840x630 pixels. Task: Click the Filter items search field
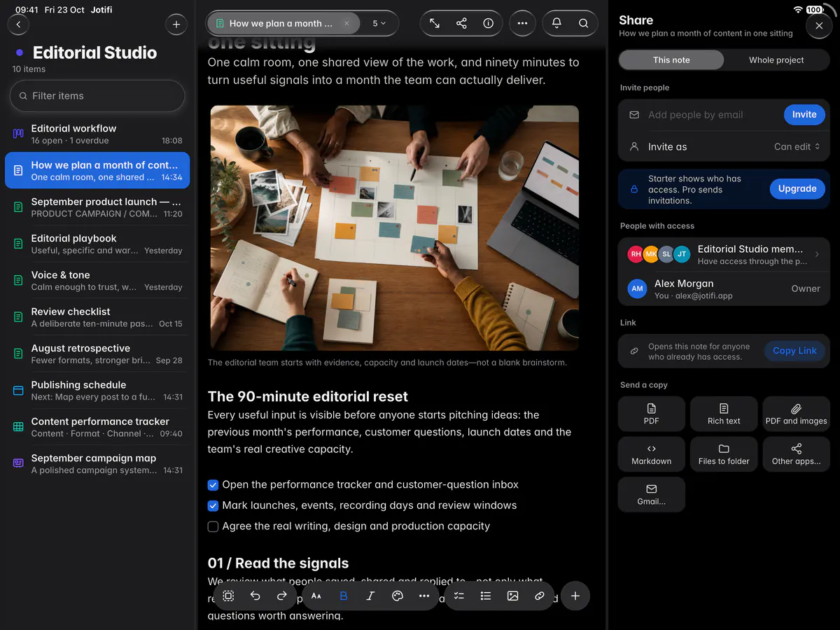(x=97, y=96)
